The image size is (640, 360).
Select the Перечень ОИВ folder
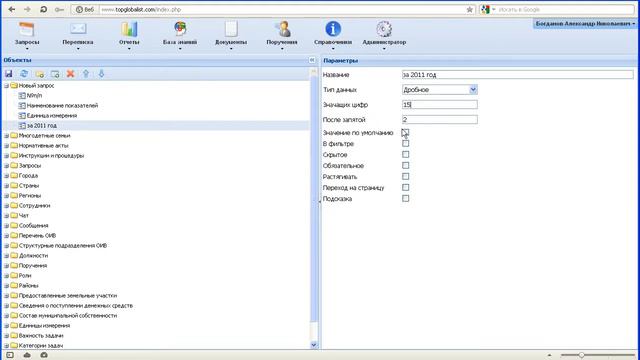pos(37,236)
